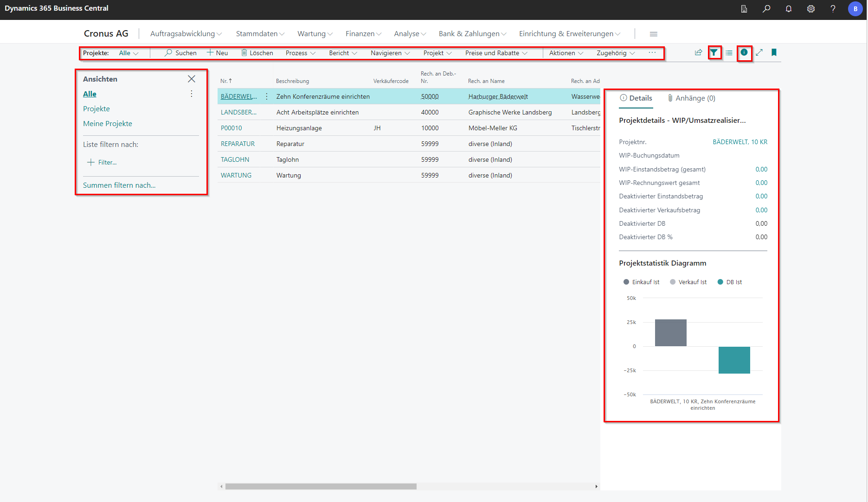Open the LANDSBER... project link
This screenshot has width=868, height=502.
(x=238, y=112)
